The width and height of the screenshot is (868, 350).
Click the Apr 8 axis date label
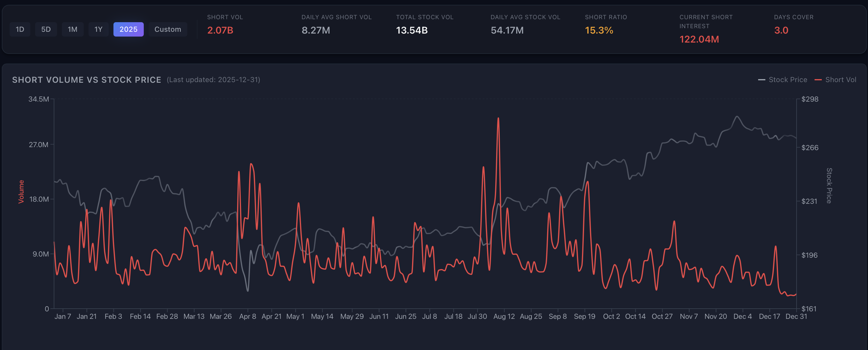coord(247,316)
